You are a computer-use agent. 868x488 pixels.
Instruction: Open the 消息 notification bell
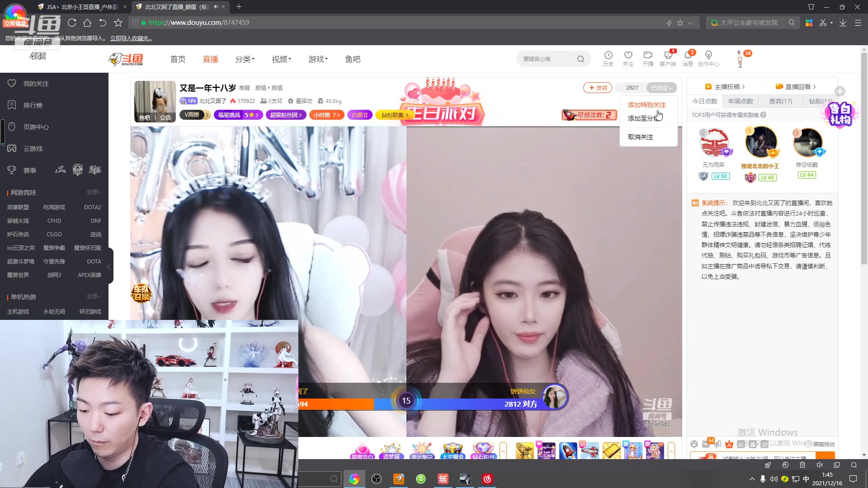(688, 59)
